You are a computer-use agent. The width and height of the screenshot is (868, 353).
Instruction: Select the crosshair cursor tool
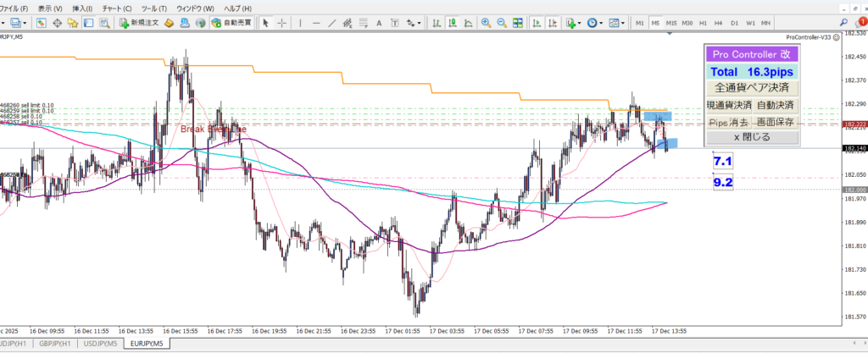coord(283,23)
